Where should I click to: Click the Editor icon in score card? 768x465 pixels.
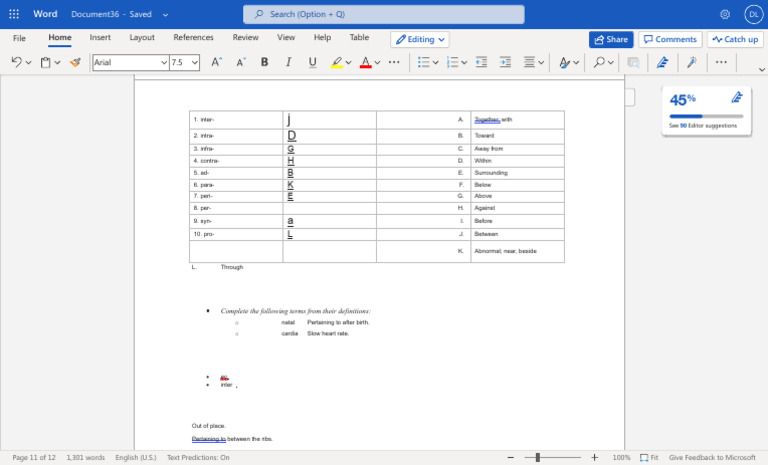point(737,97)
